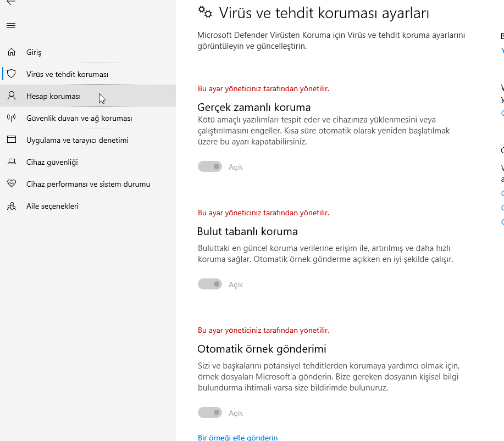Go to Güvenlik duvarı ve ağ koruması
Image resolution: width=504 pixels, height=441 pixels.
coord(79,118)
